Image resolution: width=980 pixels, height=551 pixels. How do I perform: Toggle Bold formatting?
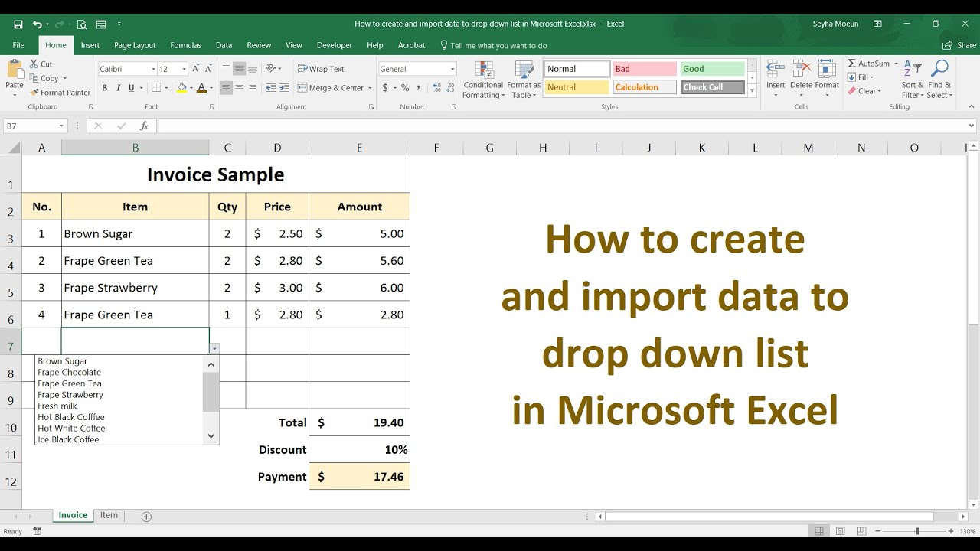click(105, 88)
